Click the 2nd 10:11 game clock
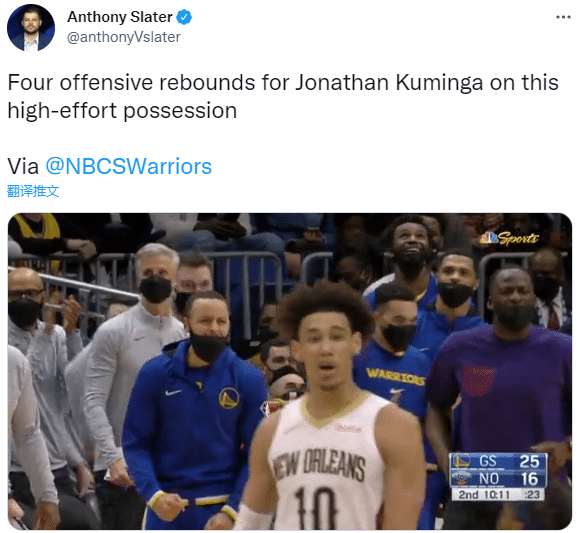The image size is (584, 533). [484, 495]
